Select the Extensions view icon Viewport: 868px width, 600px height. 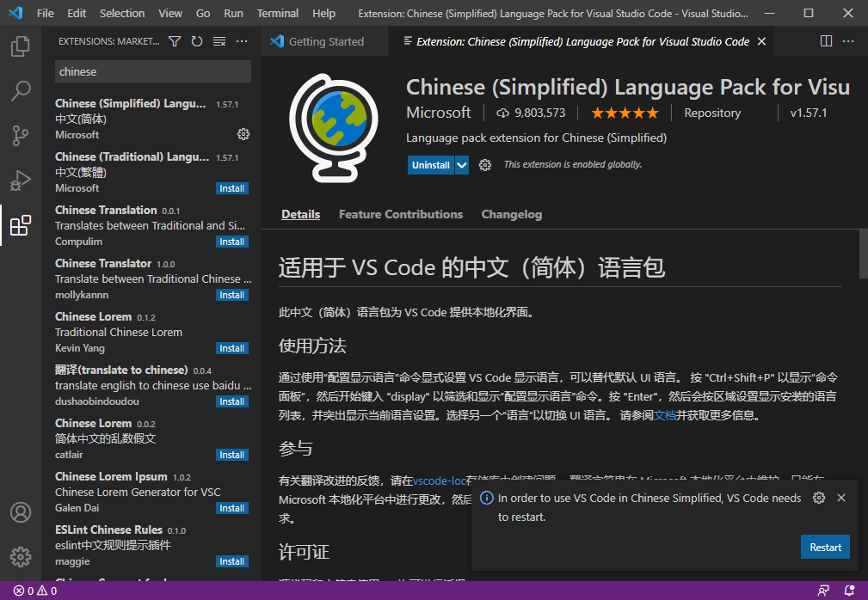pyautogui.click(x=21, y=225)
